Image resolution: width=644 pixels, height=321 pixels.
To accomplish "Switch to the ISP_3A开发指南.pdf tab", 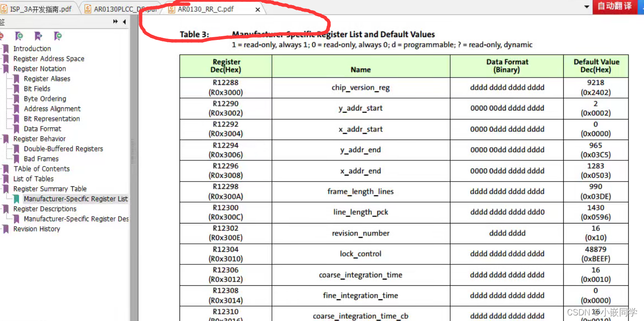I will click(39, 9).
